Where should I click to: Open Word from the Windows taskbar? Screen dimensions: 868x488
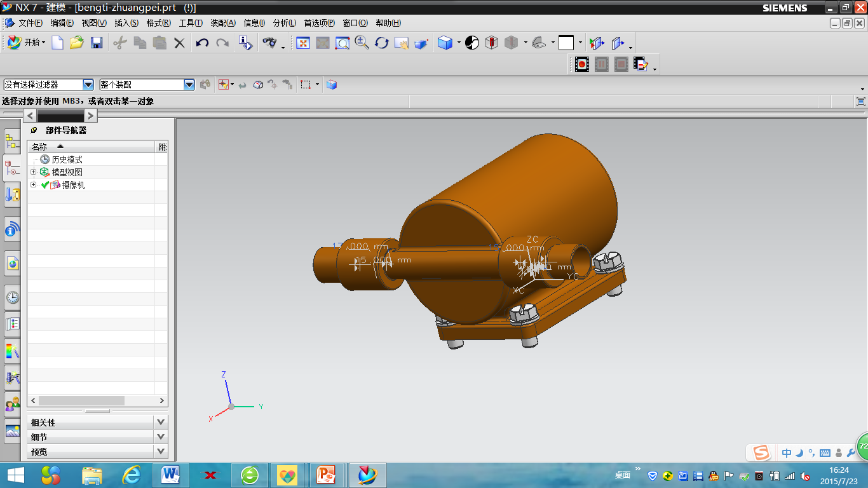(x=170, y=475)
